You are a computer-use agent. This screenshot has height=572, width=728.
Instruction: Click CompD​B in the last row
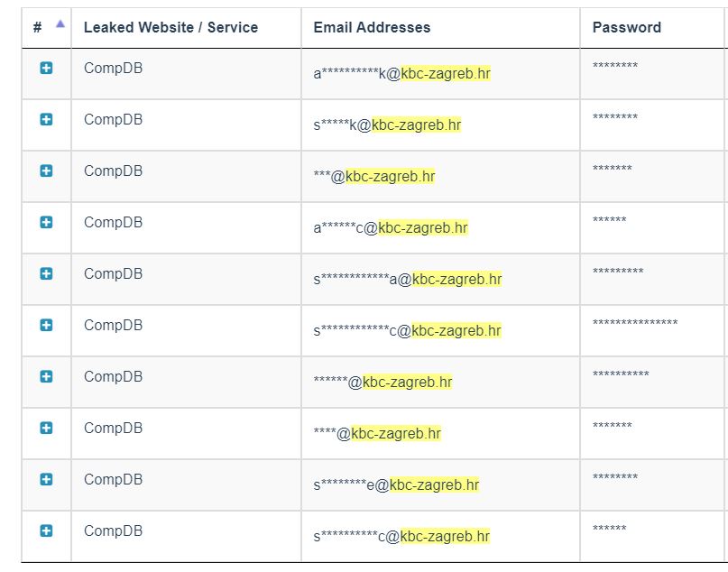point(113,530)
